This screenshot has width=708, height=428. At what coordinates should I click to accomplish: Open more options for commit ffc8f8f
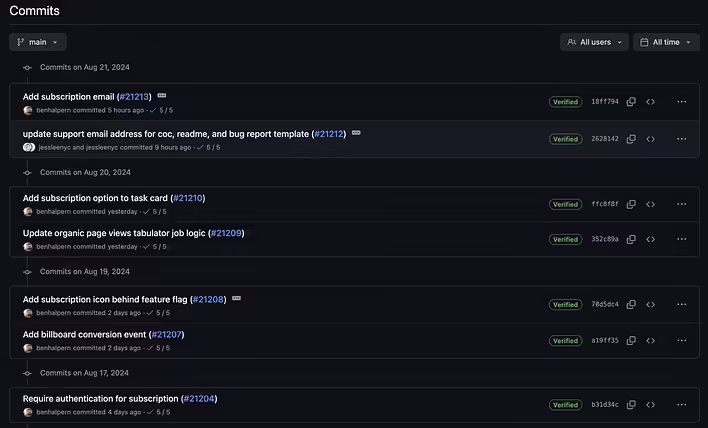tap(682, 204)
